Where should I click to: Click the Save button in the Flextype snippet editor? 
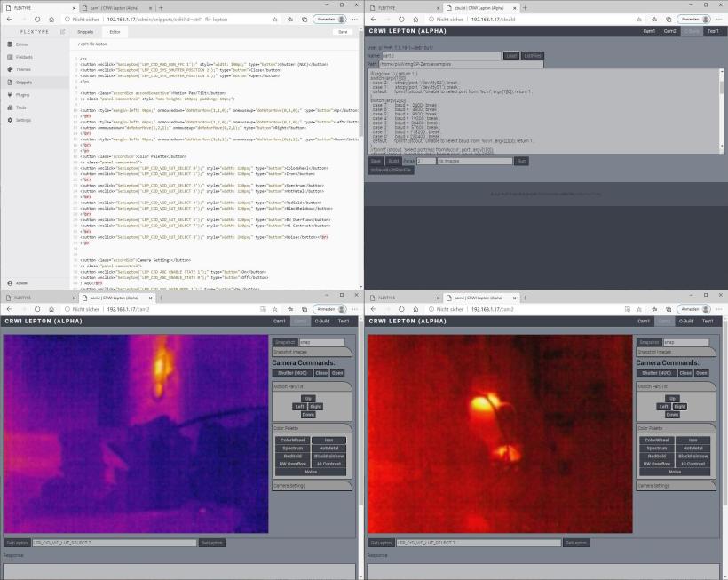click(342, 31)
